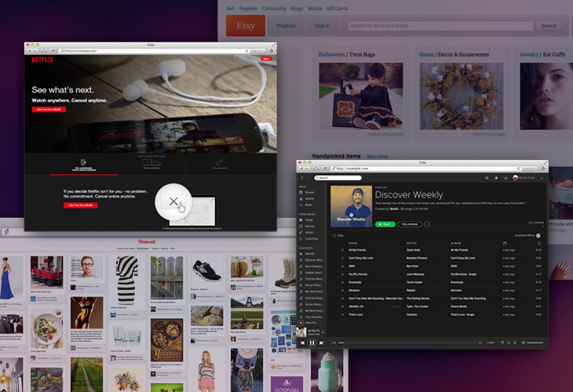The width and height of the screenshot is (573, 392).
Task: Click Join Free for a Month below the no-commitment text
Action: click(x=80, y=205)
